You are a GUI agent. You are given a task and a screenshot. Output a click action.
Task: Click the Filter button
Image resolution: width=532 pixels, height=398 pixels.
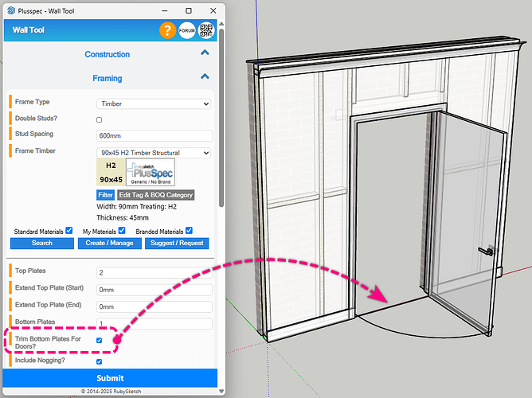105,195
